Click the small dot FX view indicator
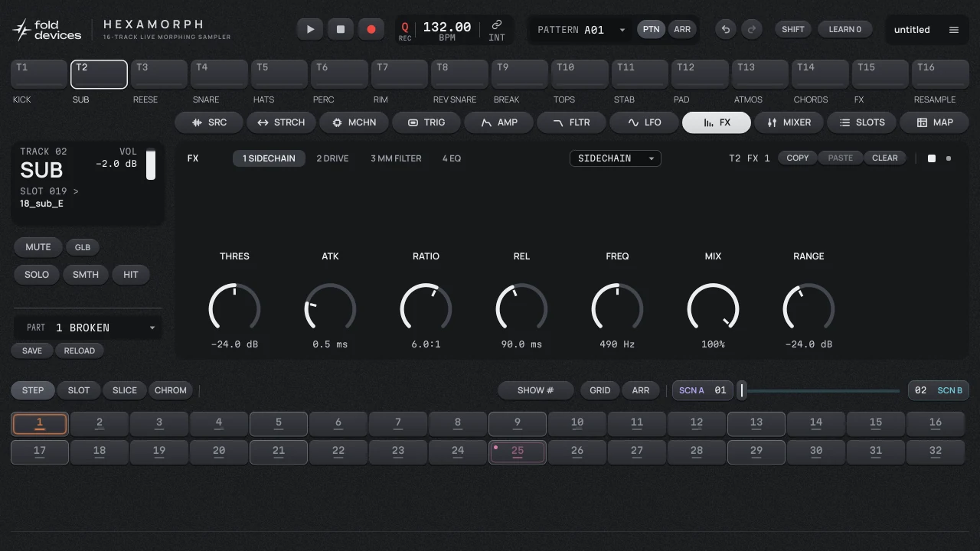 click(949, 158)
